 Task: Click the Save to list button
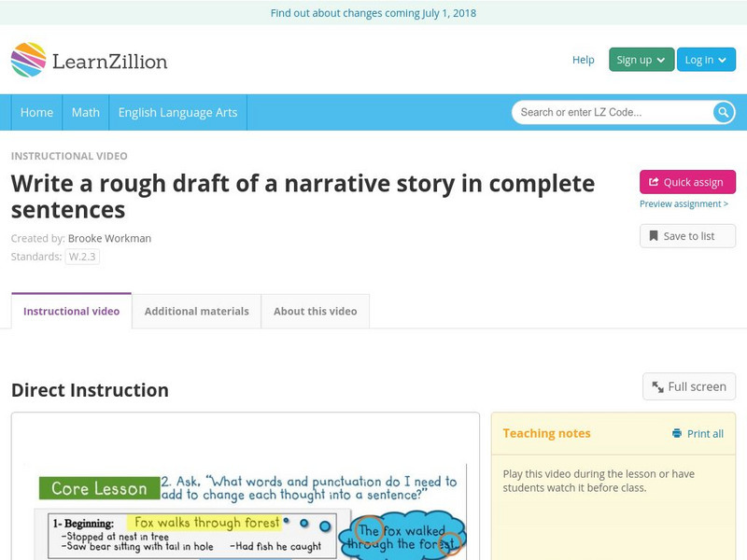(x=687, y=236)
